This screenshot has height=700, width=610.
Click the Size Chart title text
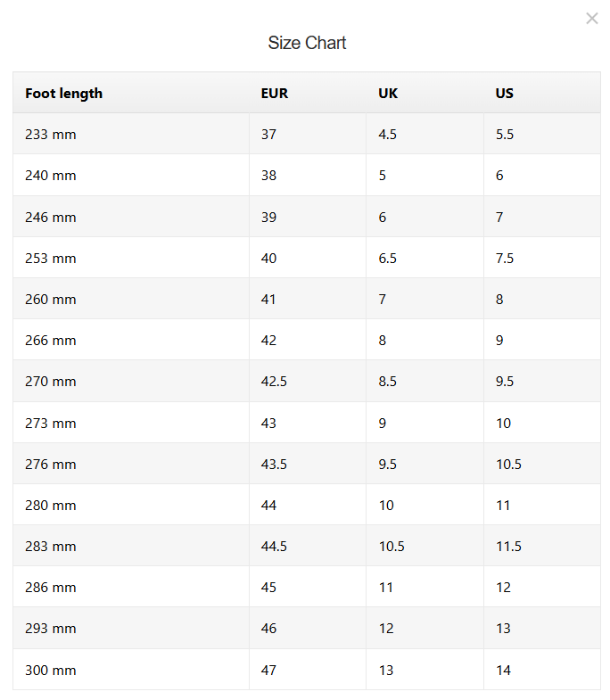[x=307, y=43]
